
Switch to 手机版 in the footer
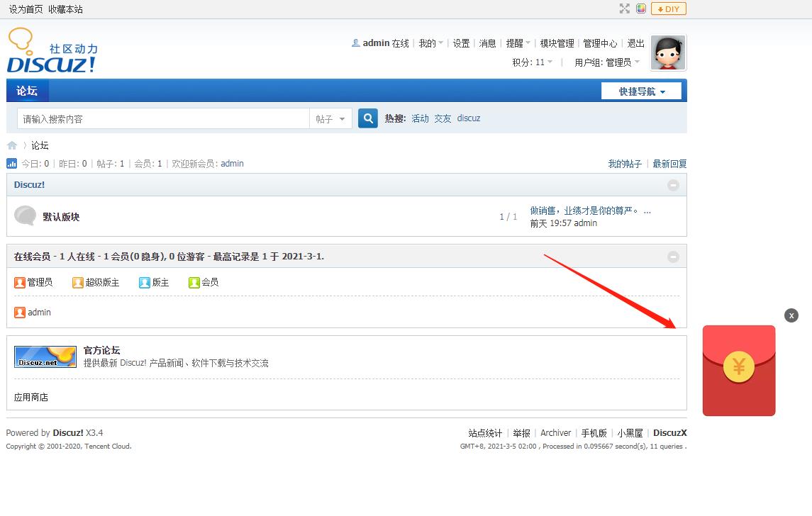tap(594, 433)
